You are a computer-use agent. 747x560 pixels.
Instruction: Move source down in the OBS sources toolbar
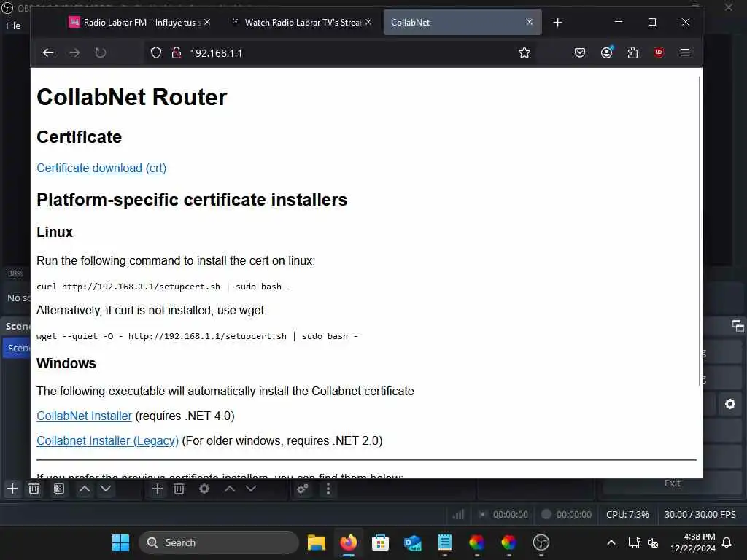point(251,489)
